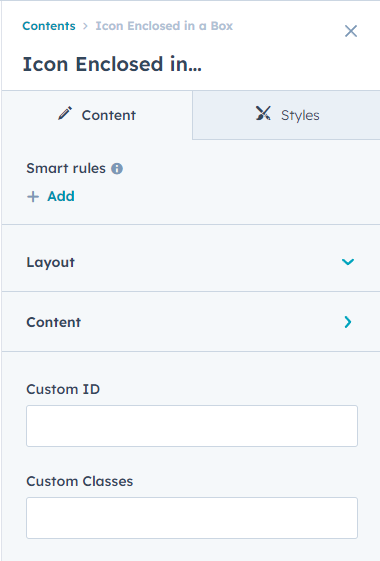Open the Content section arrow

tap(348, 322)
